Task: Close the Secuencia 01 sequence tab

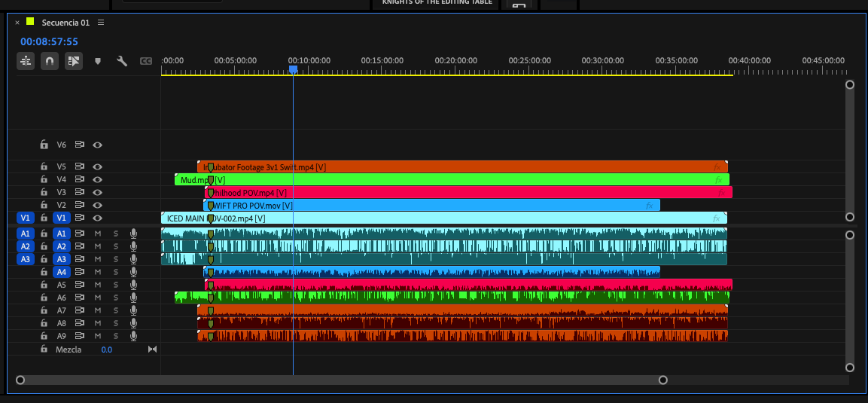Action: (x=17, y=23)
